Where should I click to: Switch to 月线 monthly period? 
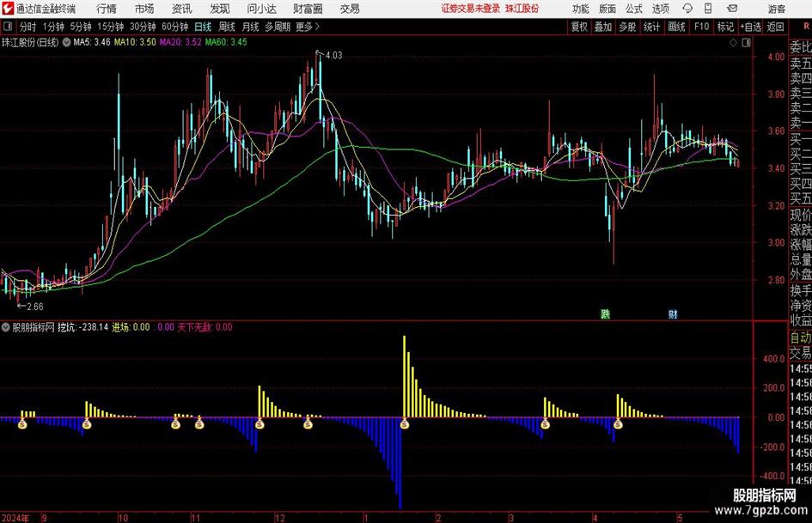coord(251,27)
